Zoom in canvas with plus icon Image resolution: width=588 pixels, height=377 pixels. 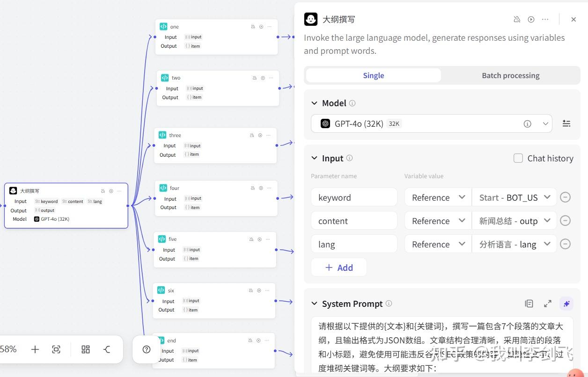35,349
